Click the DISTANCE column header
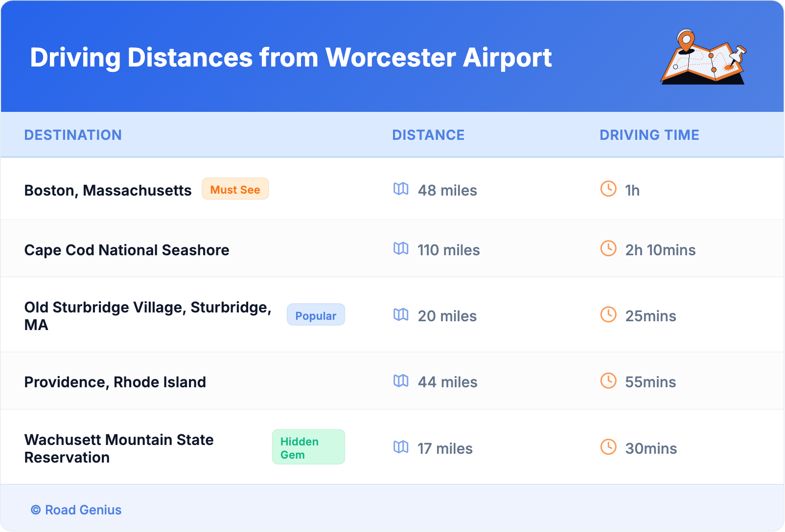785x532 pixels. tap(428, 135)
